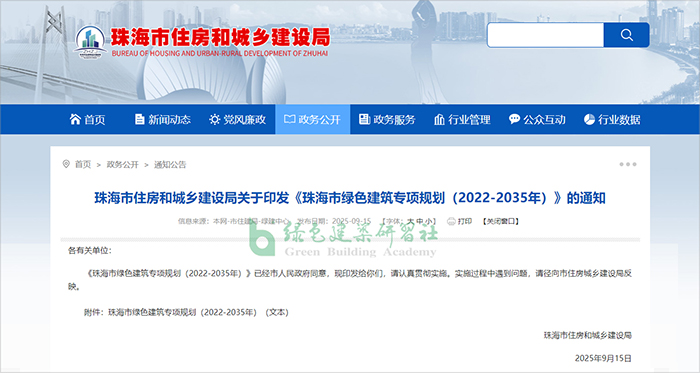Open 通知公告 breadcrumb link
Viewport: 700px width, 373px height.
[170, 165]
